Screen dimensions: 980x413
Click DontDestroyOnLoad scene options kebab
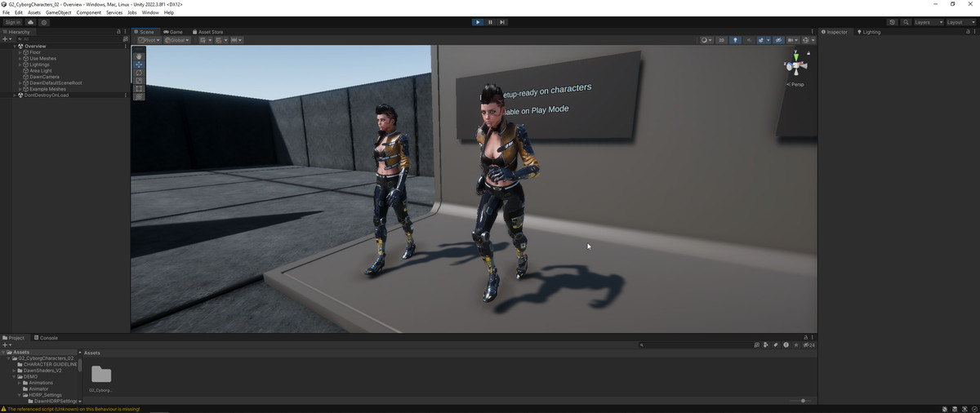coord(125,95)
